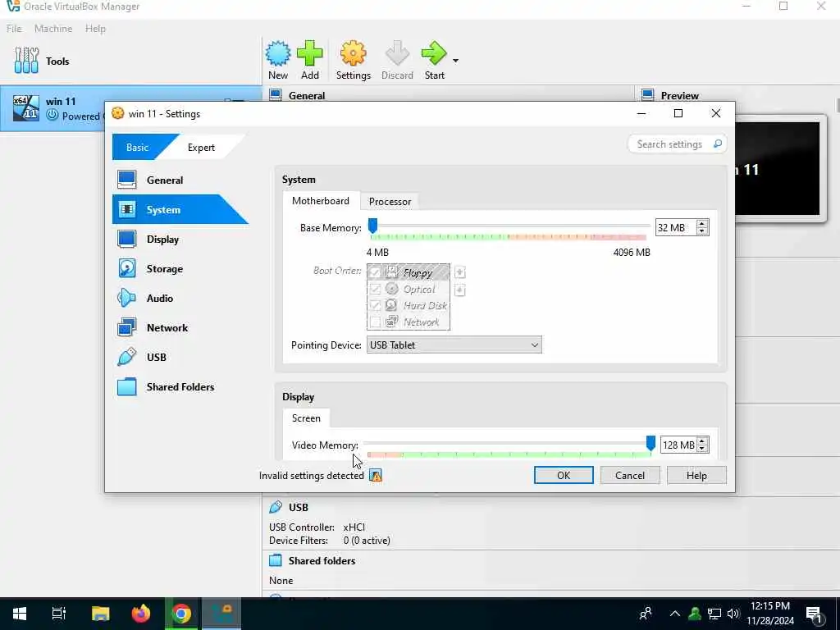Switch to the Expert settings mode
The height and width of the screenshot is (630, 840).
[x=201, y=148]
